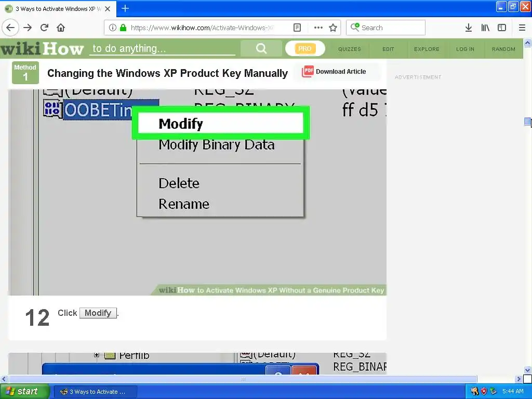Close the wikiHow tab
Image resolution: width=532 pixels, height=399 pixels.
pyautogui.click(x=108, y=9)
